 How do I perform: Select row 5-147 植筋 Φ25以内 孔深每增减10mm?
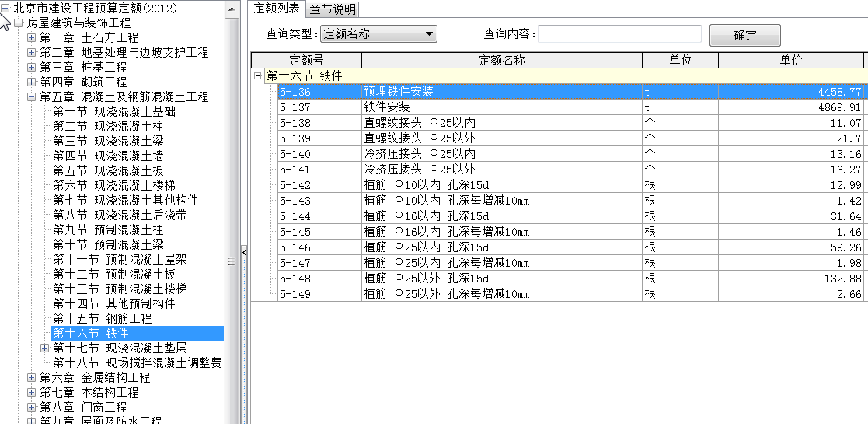coord(570,263)
